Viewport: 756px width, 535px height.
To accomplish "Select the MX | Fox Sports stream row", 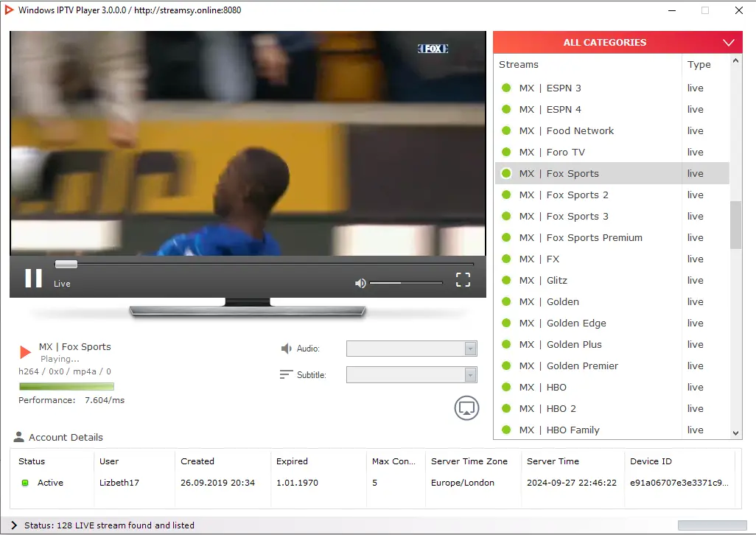I will (612, 173).
